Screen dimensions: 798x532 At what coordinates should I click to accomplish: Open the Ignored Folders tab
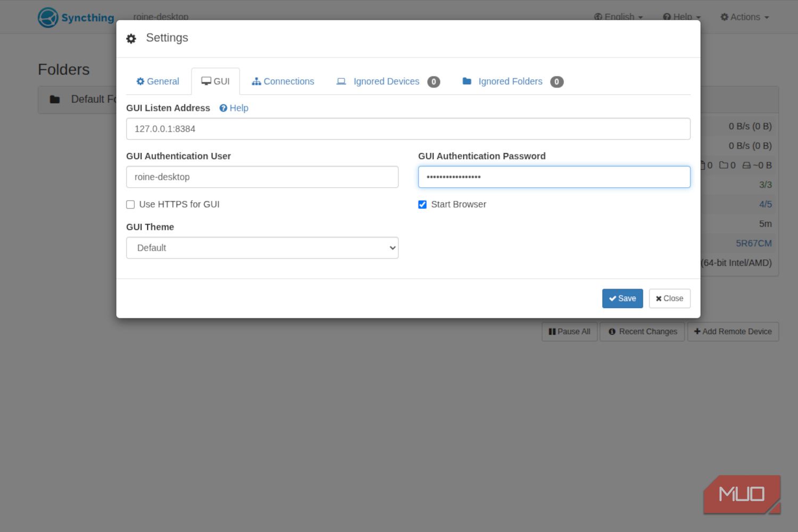(513, 81)
